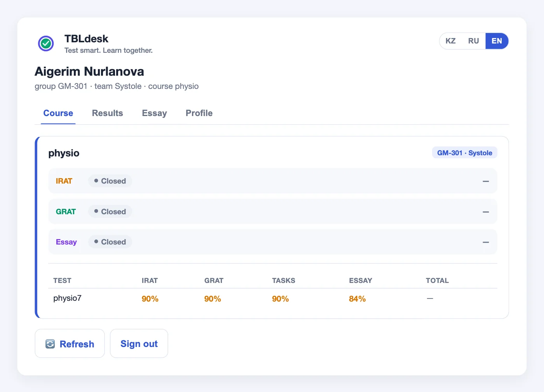This screenshot has height=392, width=544.
Task: Click the orange IRAT row label
Action: [64, 181]
